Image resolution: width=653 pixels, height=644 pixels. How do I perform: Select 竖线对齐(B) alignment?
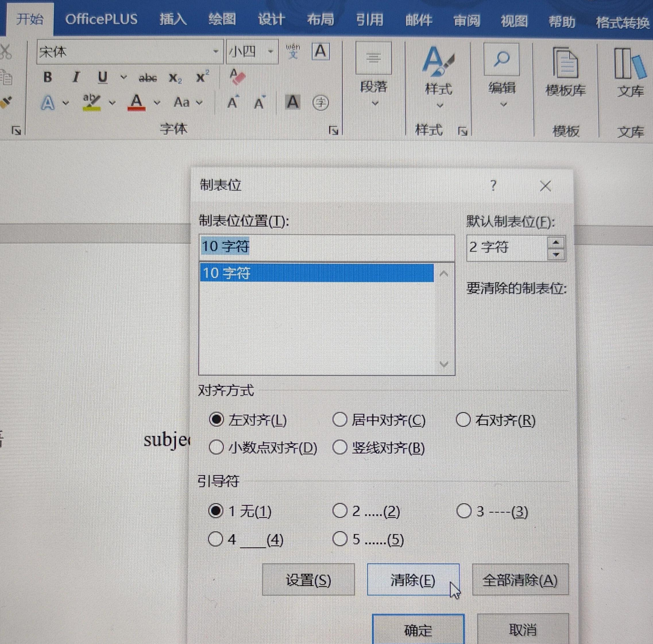378,448
